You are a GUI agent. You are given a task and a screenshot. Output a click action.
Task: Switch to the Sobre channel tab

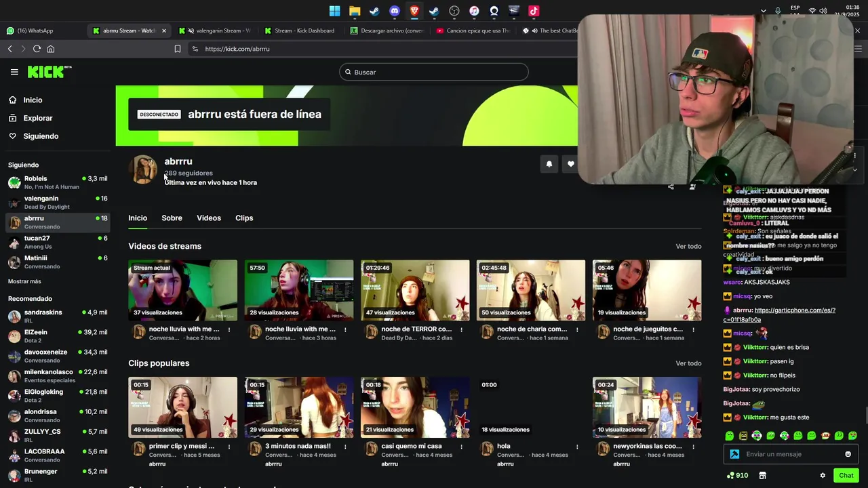coord(172,218)
